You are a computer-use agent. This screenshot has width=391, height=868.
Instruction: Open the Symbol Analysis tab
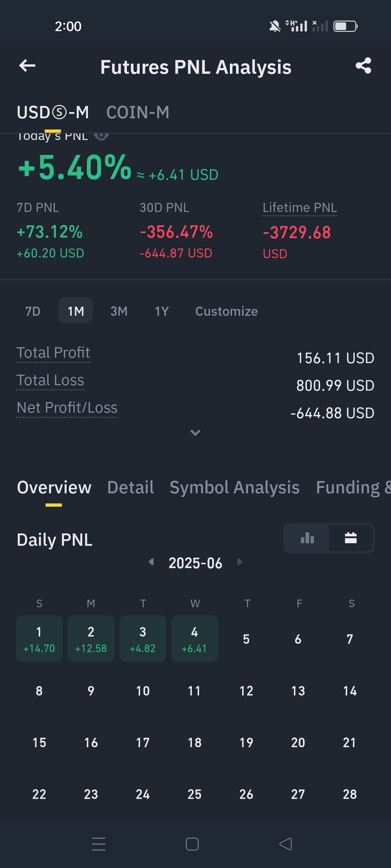(235, 487)
